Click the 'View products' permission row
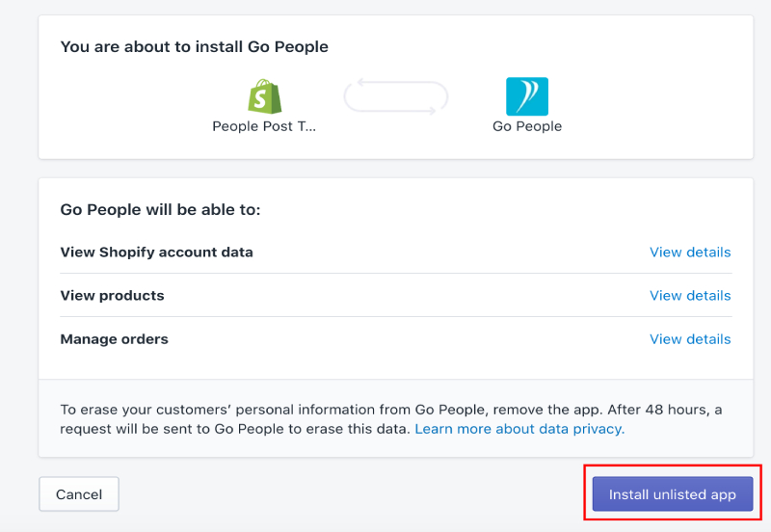Screen dimensions: 771x532 coord(396,296)
